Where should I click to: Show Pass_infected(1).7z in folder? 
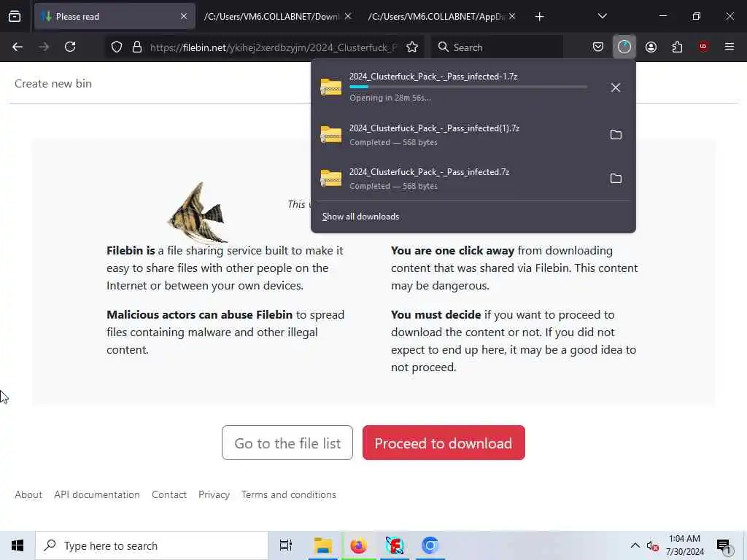click(616, 135)
